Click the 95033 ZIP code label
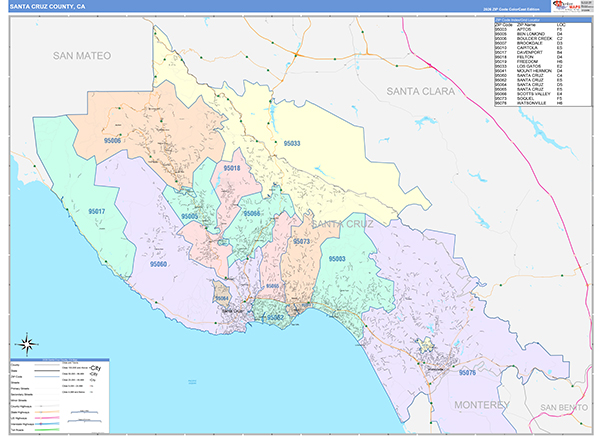The height and width of the screenshot is (436, 600). (x=292, y=144)
